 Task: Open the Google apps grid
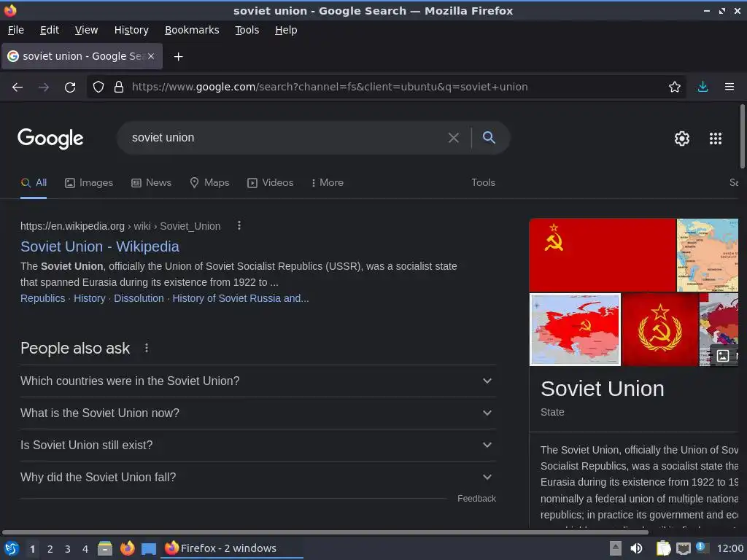click(716, 139)
